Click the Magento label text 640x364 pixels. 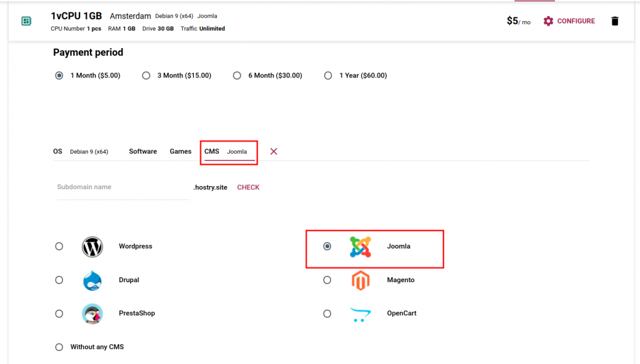(401, 280)
